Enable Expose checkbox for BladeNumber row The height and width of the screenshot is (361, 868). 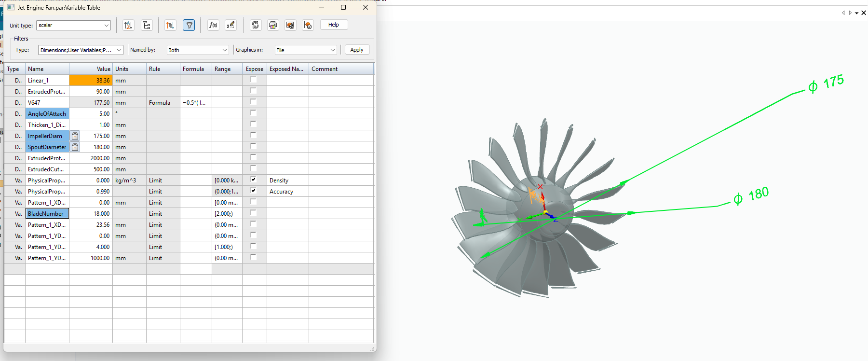[x=253, y=213]
